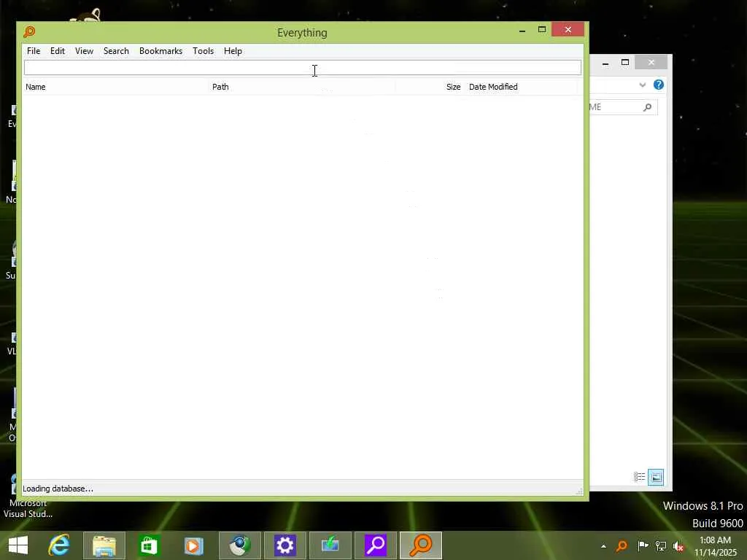This screenshot has width=747, height=560.
Task: Sort results by the Path column
Action: click(x=303, y=87)
